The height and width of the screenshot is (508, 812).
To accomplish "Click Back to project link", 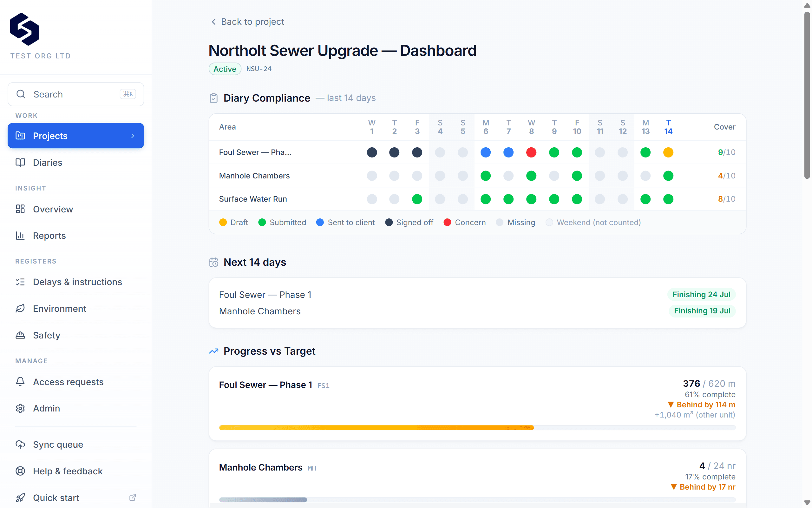I will (247, 22).
